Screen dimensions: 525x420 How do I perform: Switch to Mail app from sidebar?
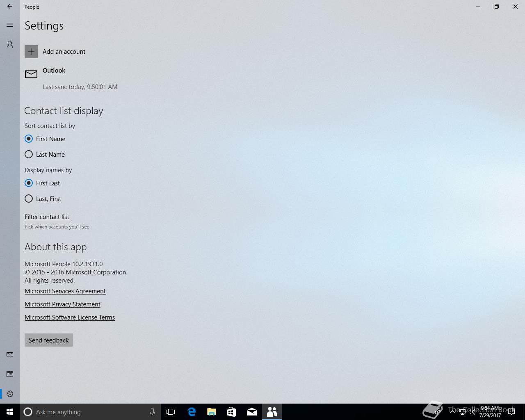click(10, 354)
